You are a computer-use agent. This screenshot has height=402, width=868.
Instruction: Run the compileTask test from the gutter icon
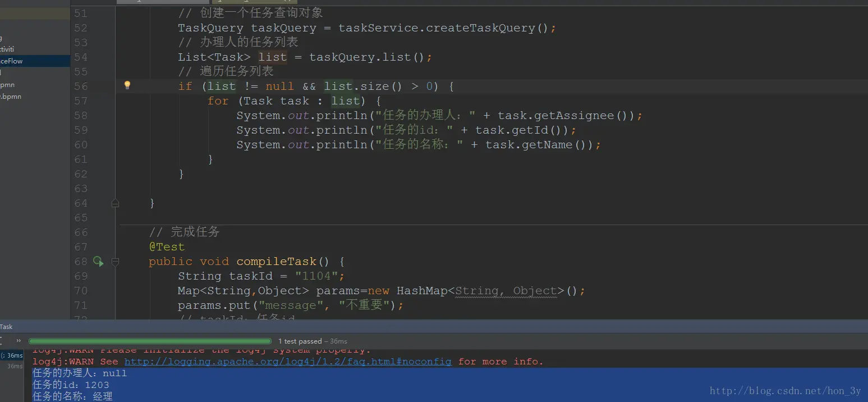click(98, 261)
